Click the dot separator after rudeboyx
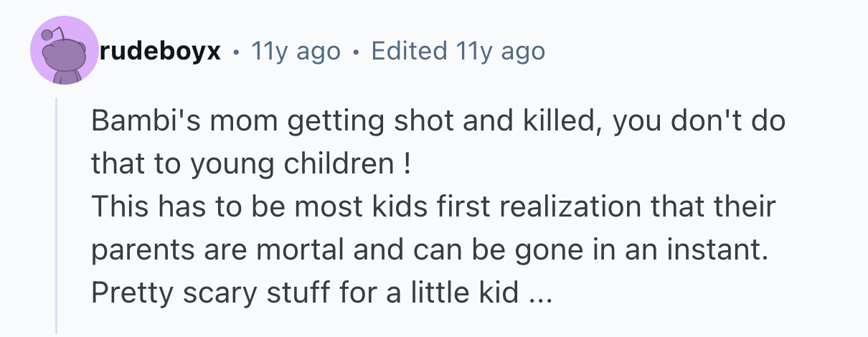Viewport: 868px width, 337px height. click(x=235, y=52)
